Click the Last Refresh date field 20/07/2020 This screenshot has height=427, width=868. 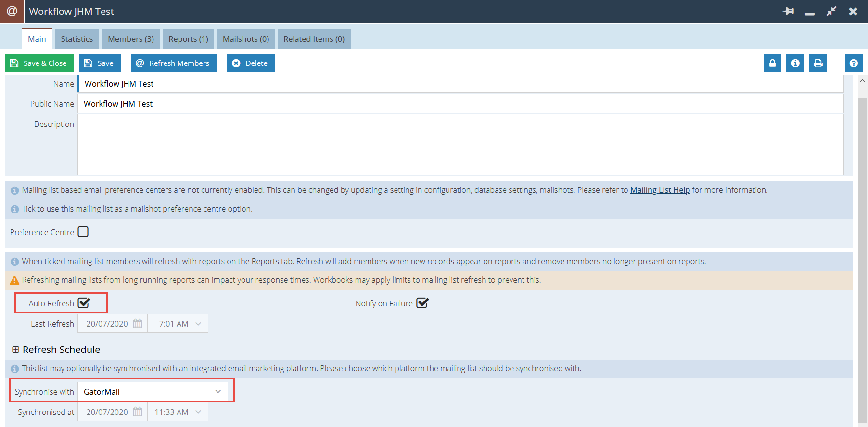click(113, 324)
